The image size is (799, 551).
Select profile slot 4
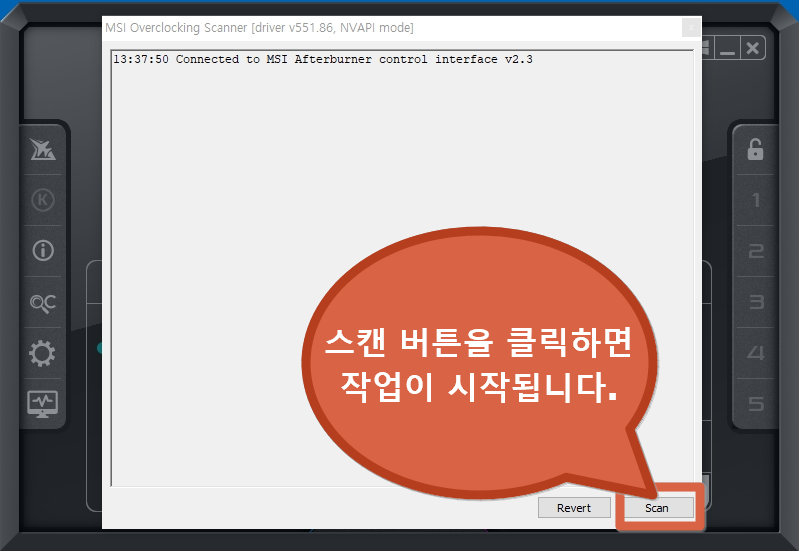click(756, 353)
